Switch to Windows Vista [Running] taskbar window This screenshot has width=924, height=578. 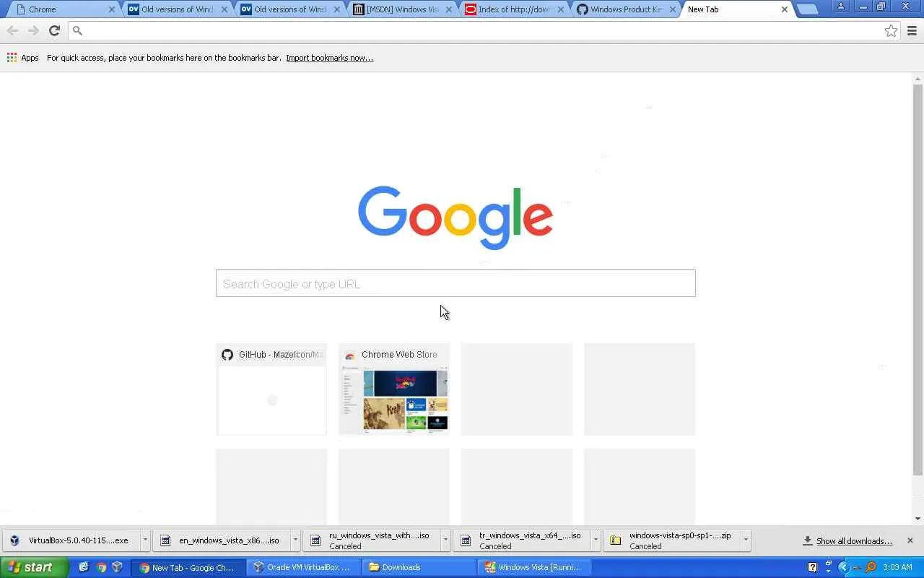(x=533, y=567)
